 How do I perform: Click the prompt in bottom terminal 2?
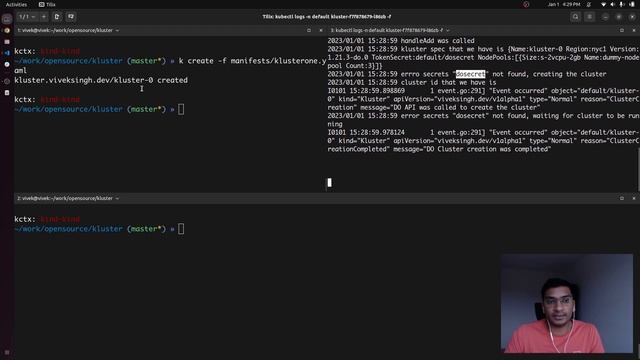point(181,229)
